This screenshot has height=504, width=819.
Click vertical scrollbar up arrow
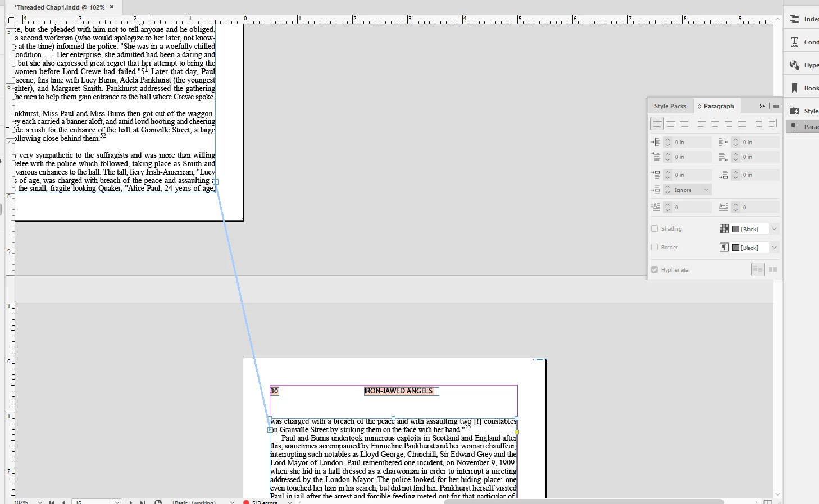point(777,19)
